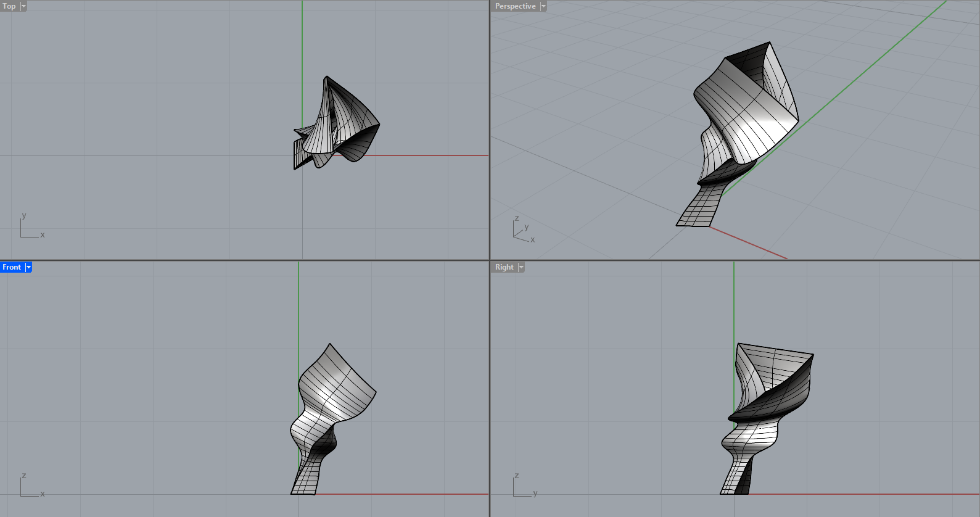
Task: Activate the Perspective viewport title label
Action: (x=516, y=6)
